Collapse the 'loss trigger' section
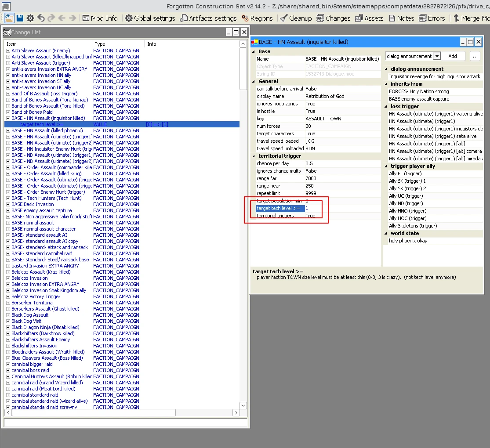 tap(386, 106)
